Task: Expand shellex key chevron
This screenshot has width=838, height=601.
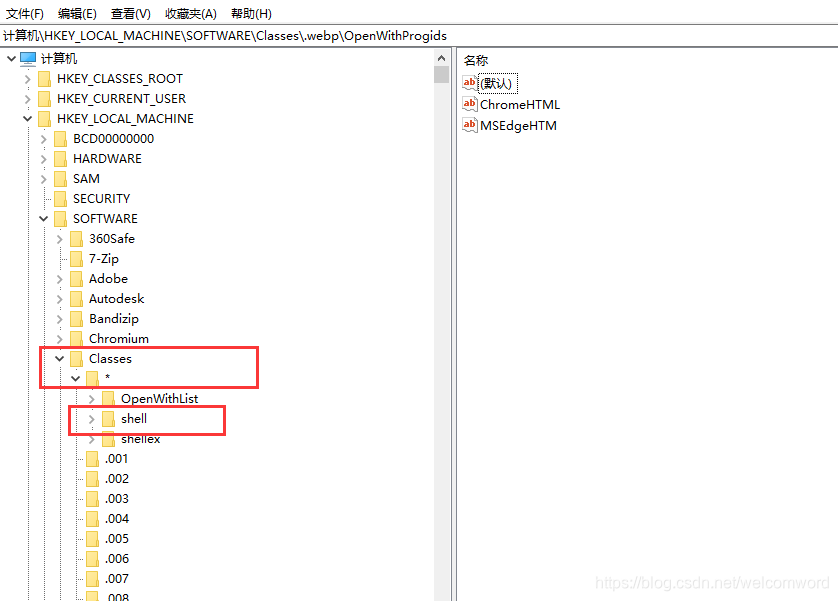Action: pyautogui.click(x=92, y=439)
